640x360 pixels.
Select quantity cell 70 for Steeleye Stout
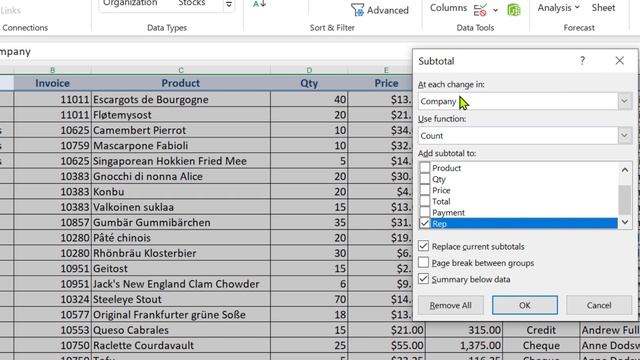309,299
